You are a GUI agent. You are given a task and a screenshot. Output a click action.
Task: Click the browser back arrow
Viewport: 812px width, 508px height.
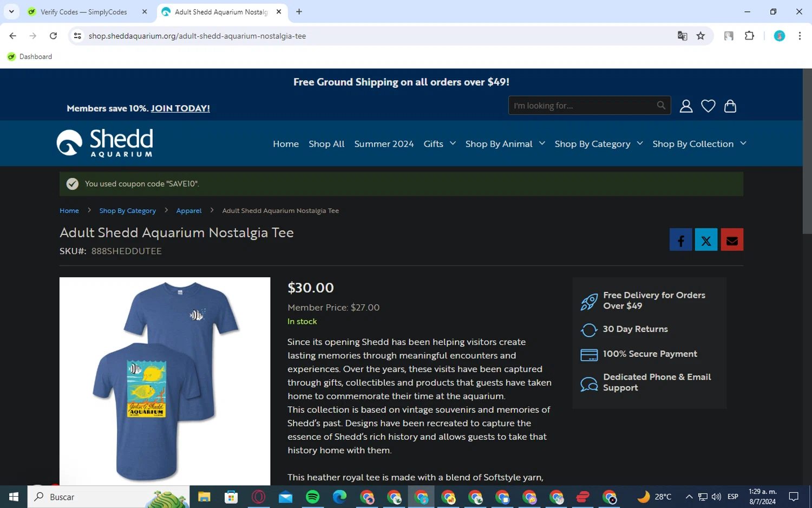pyautogui.click(x=12, y=36)
